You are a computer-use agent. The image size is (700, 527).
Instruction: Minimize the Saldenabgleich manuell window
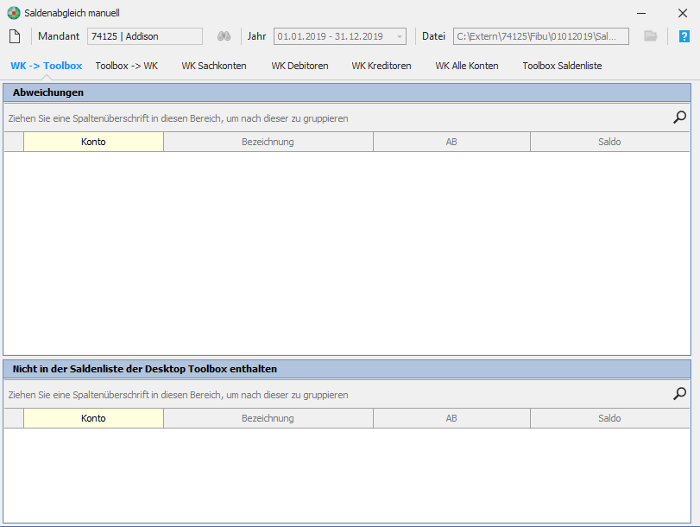coord(642,13)
